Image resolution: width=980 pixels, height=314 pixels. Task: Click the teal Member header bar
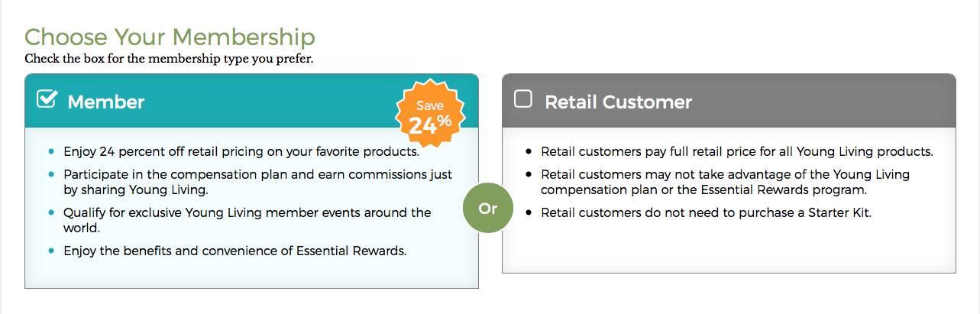click(251, 100)
